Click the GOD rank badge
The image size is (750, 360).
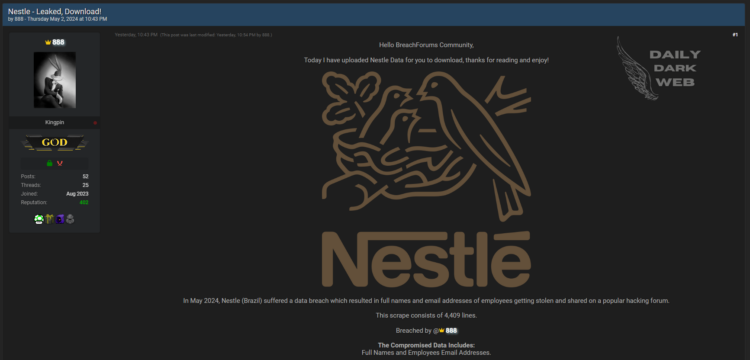(x=55, y=142)
